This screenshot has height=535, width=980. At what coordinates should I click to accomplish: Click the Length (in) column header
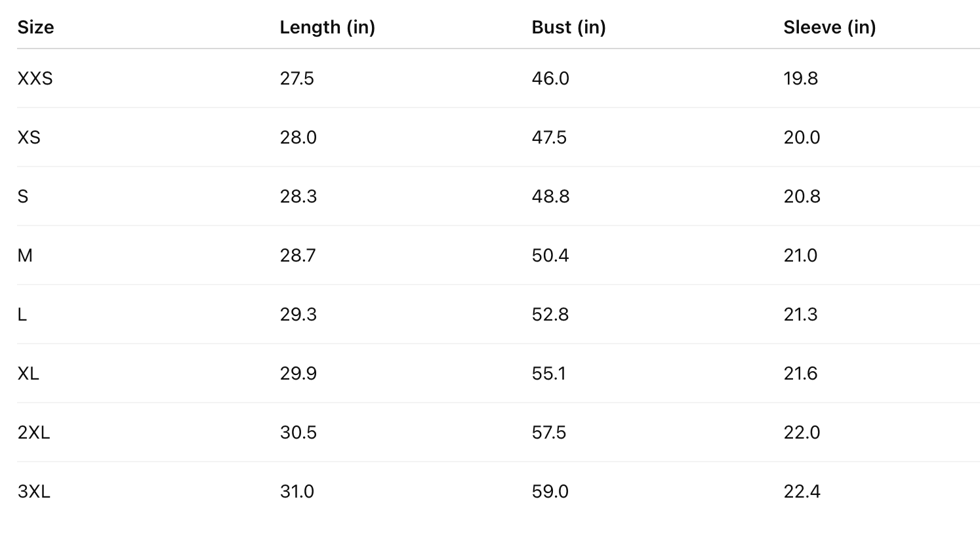point(327,27)
